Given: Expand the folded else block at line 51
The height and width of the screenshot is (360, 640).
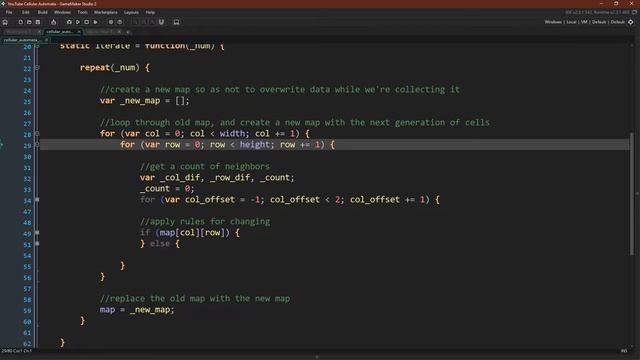Looking at the screenshot, I should point(37,244).
